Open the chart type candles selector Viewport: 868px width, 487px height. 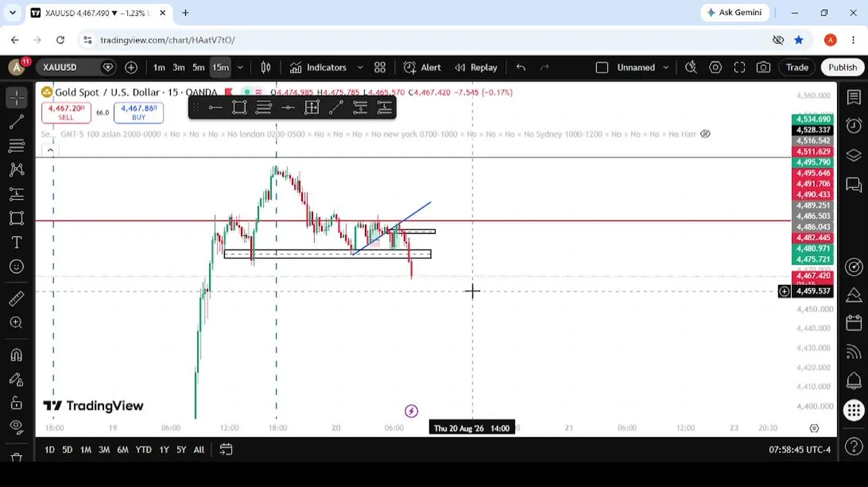(x=266, y=67)
